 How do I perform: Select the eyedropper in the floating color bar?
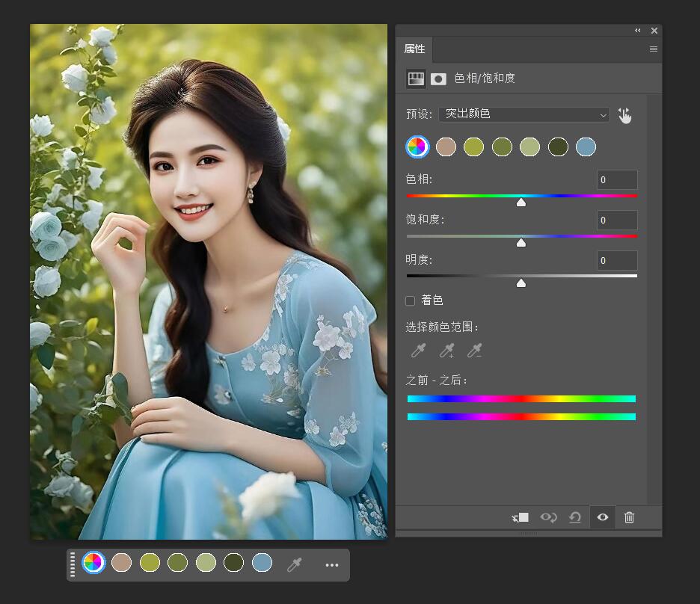tap(295, 565)
